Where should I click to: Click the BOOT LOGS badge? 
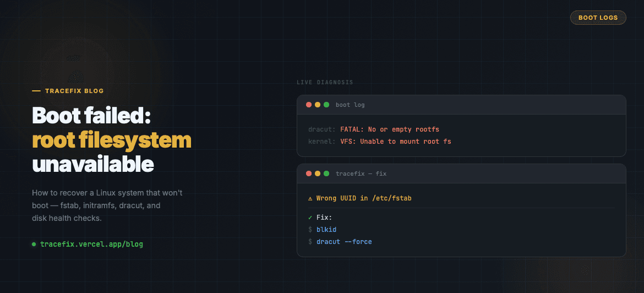coord(598,18)
